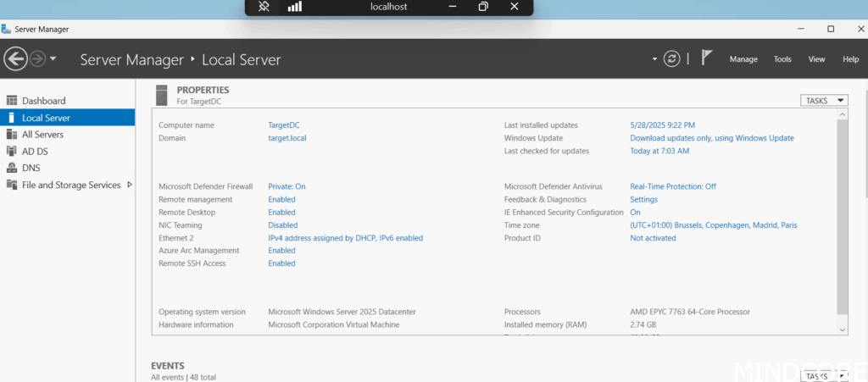This screenshot has width=868, height=382.
Task: Click the DNS icon
Action: tap(12, 168)
